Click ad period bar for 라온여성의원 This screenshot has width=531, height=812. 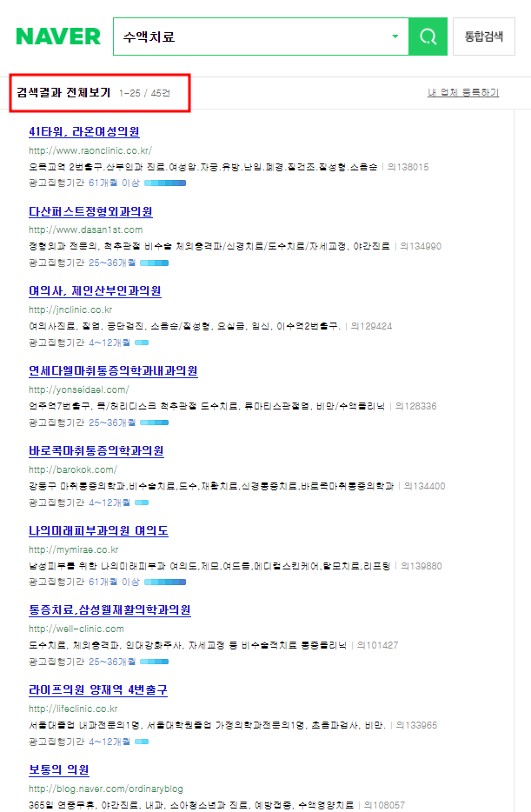[x=165, y=183]
